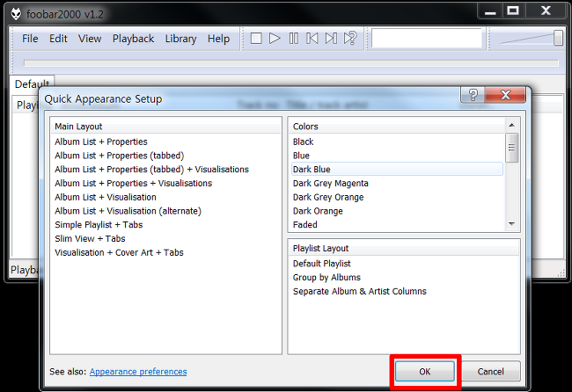572x392 pixels.
Task: Choose the Faded color scheme
Action: (397, 225)
